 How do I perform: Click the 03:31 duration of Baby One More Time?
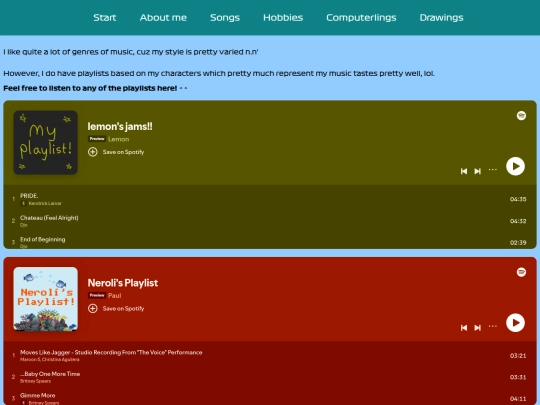518,377
